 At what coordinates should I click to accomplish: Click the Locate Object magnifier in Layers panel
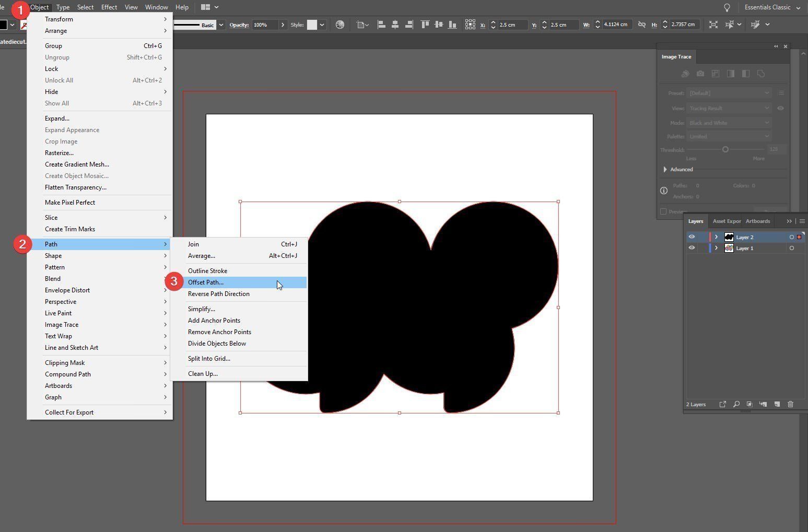736,404
